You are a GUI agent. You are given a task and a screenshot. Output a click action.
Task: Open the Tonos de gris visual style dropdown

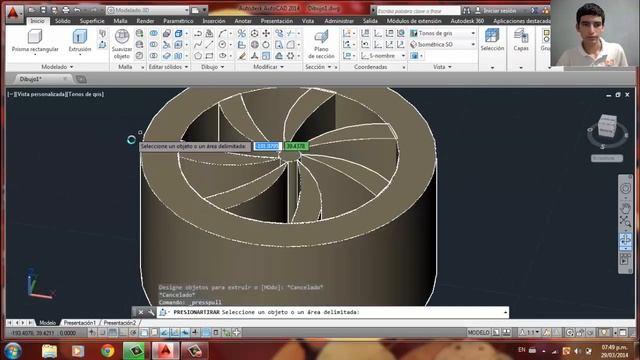(x=443, y=33)
